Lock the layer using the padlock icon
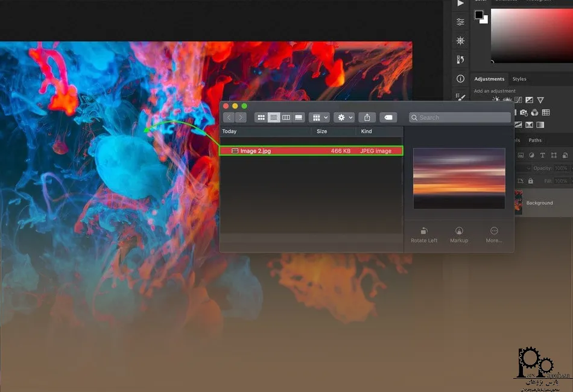 530,180
